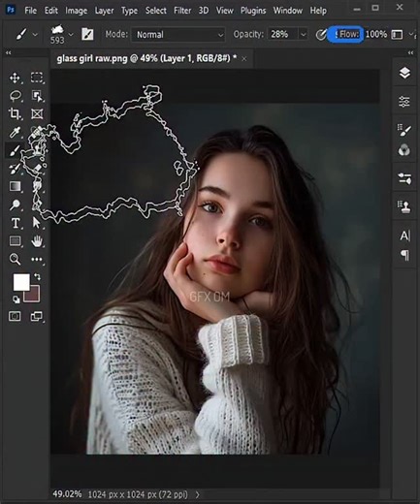Image resolution: width=420 pixels, height=504 pixels.
Task: Select the Brush tool in the toolbox
Action: click(x=15, y=150)
